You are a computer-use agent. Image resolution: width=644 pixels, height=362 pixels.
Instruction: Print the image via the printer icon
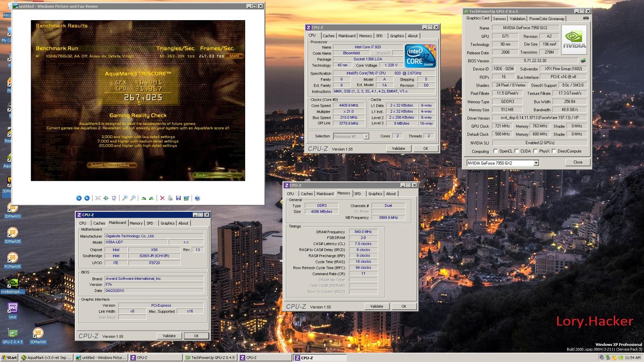tap(170, 198)
